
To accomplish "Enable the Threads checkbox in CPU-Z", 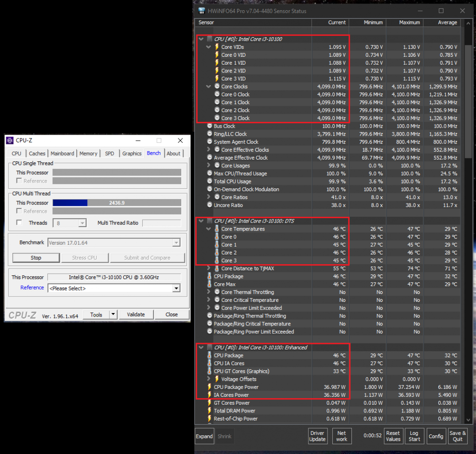I will [19, 223].
